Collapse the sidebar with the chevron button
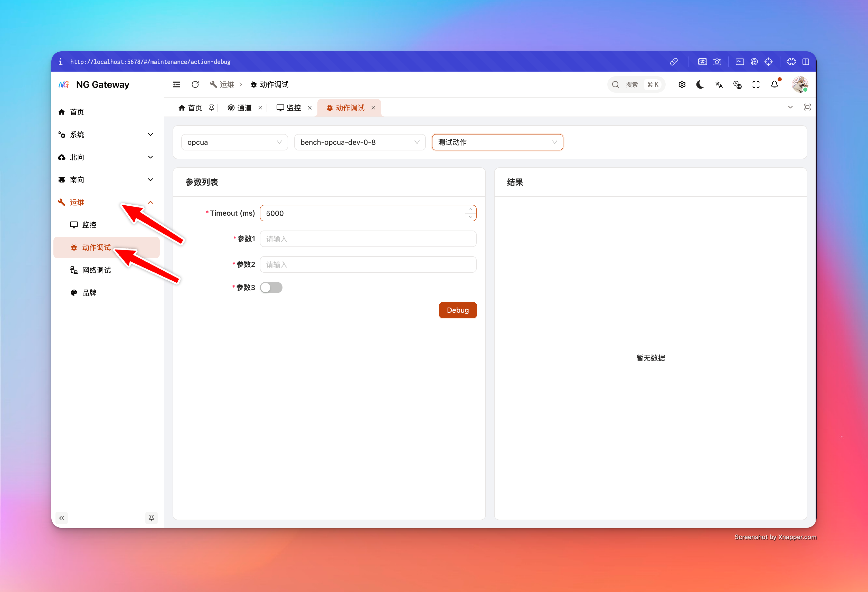 point(62,518)
